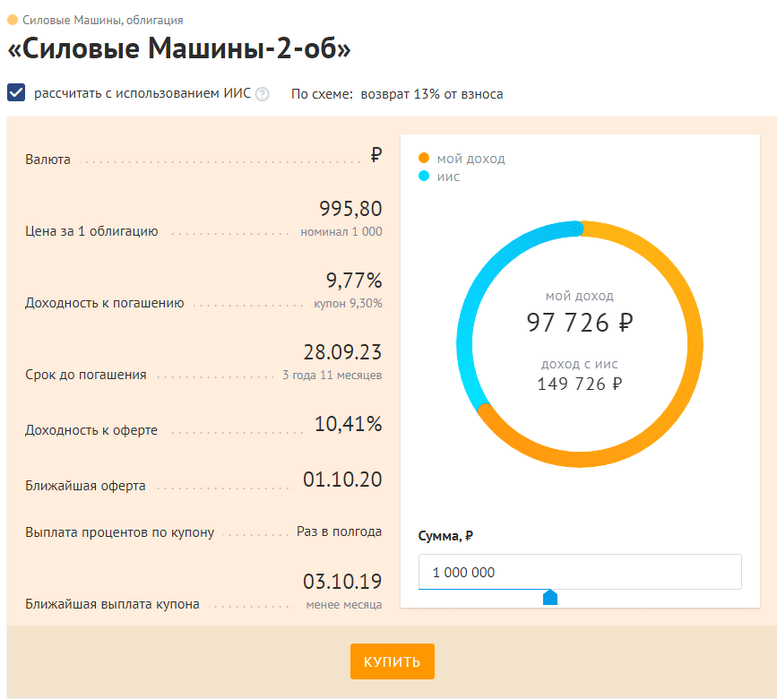
Task: Click the 'Раз в полгода' coupon frequency
Action: pos(339,531)
